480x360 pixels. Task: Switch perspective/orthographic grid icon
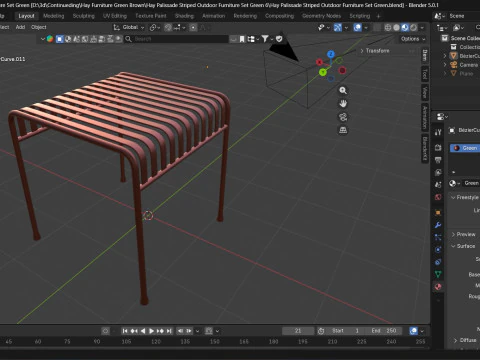tap(343, 130)
